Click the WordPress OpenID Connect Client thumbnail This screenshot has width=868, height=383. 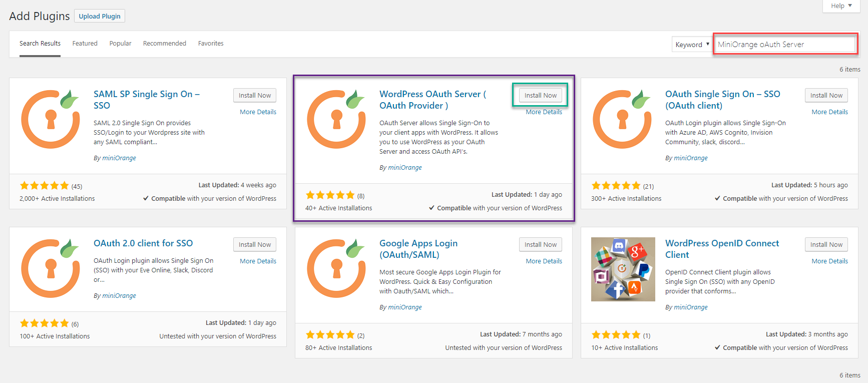coord(623,269)
